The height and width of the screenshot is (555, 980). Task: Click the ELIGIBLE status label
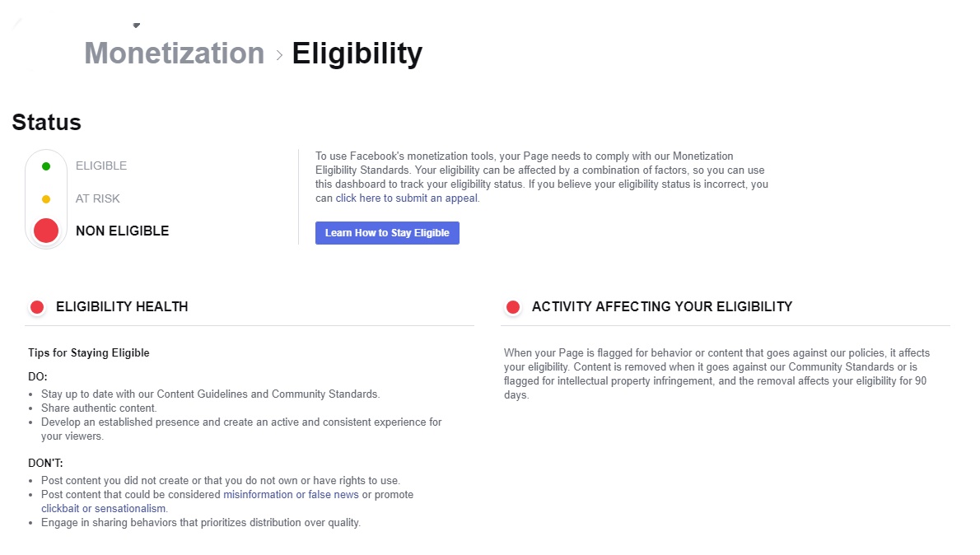click(x=101, y=166)
